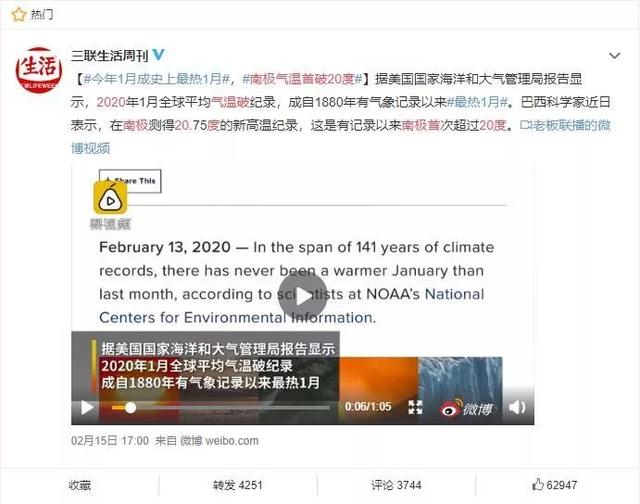Click the 微博 logo in player
The image size is (640, 504).
467,407
